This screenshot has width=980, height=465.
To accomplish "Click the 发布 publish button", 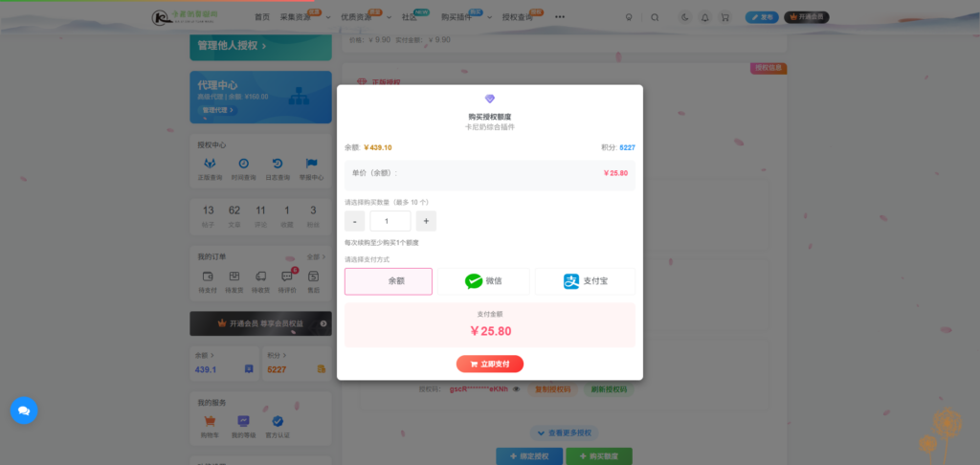I will tap(762, 17).
